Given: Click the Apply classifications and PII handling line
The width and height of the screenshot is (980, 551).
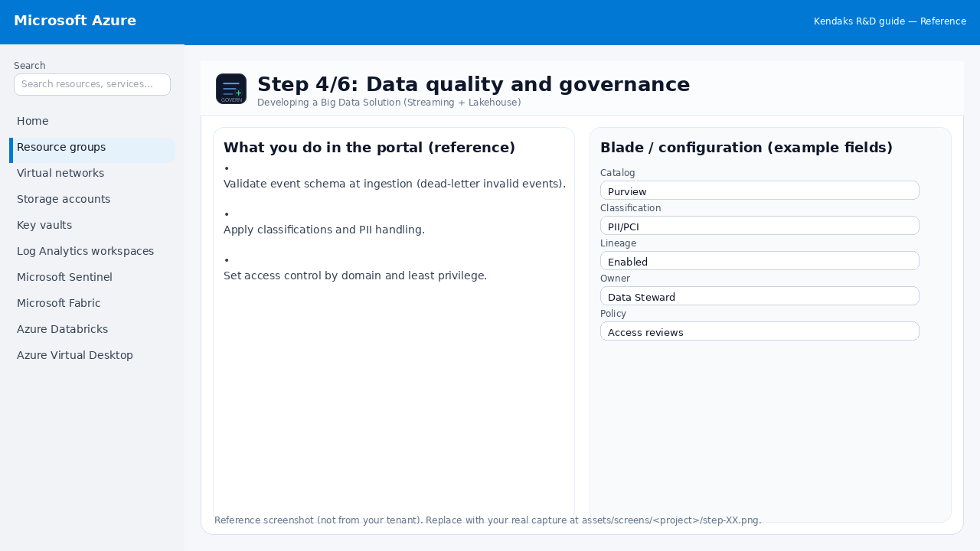Looking at the screenshot, I should click(324, 230).
